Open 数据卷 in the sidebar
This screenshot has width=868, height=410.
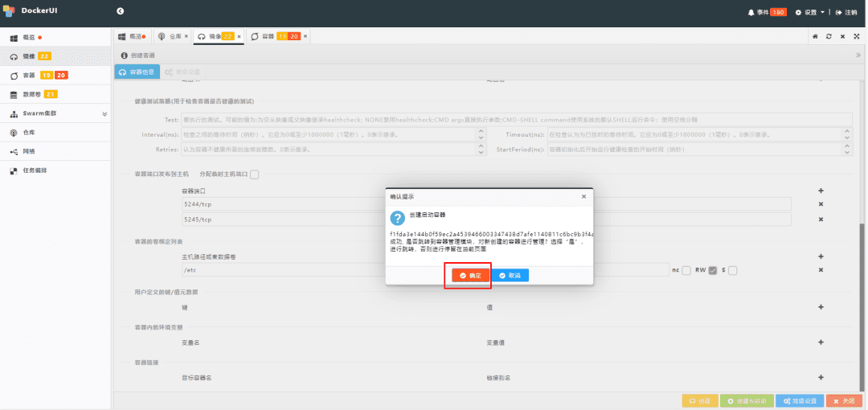(32, 94)
